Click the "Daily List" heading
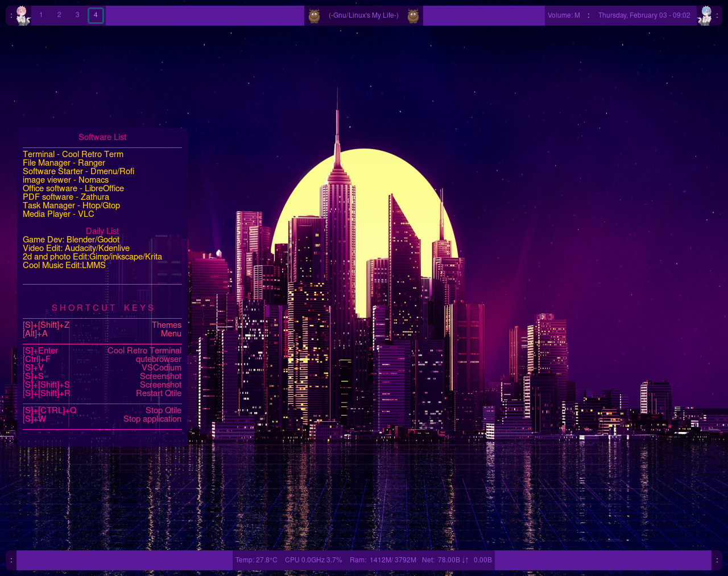 (x=102, y=231)
